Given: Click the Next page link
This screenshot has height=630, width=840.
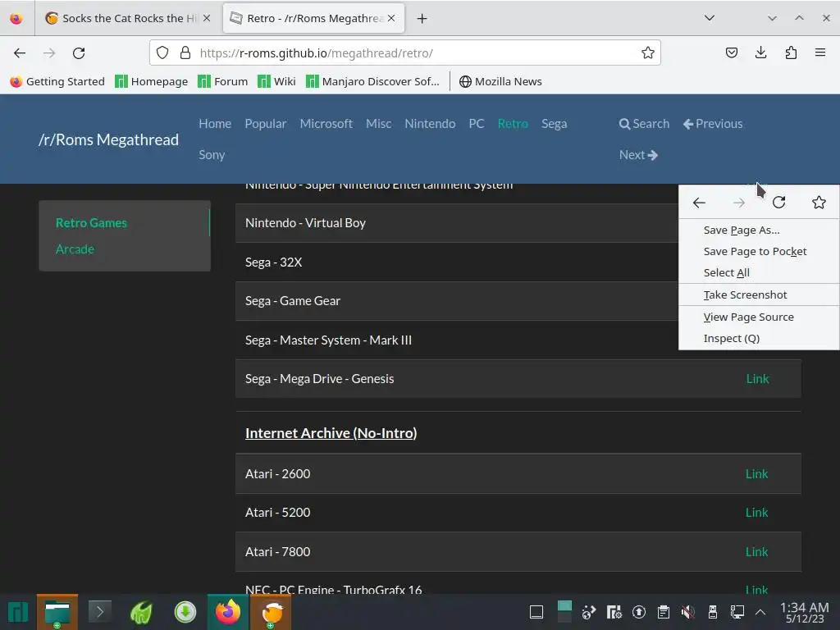Looking at the screenshot, I should click(x=638, y=155).
